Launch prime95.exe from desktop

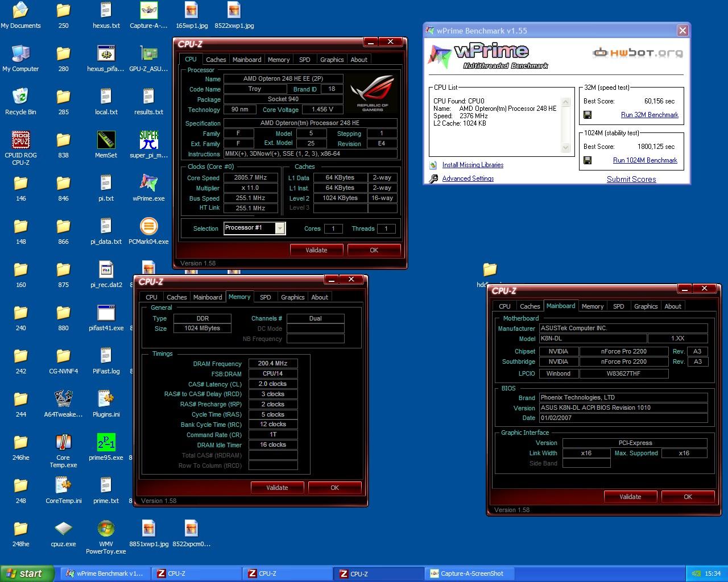[x=106, y=443]
